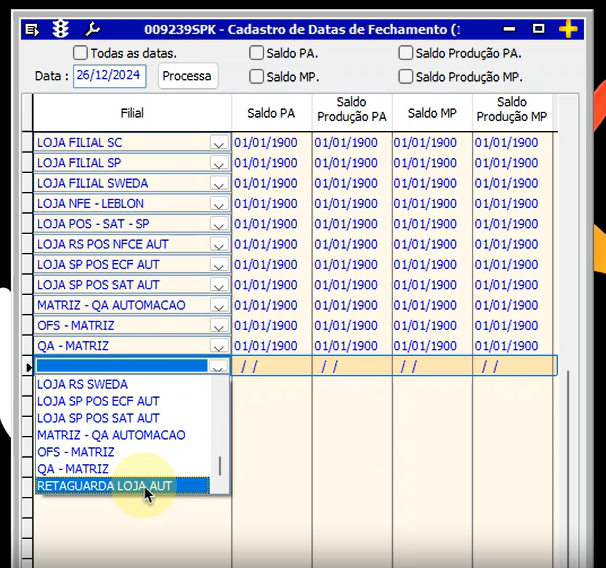This screenshot has width=606, height=568.
Task: Click the list menu icon in title bar
Action: 32,30
